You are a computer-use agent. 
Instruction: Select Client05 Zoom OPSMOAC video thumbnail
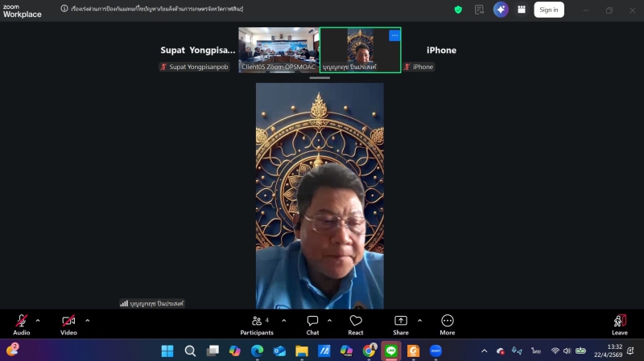pyautogui.click(x=279, y=50)
